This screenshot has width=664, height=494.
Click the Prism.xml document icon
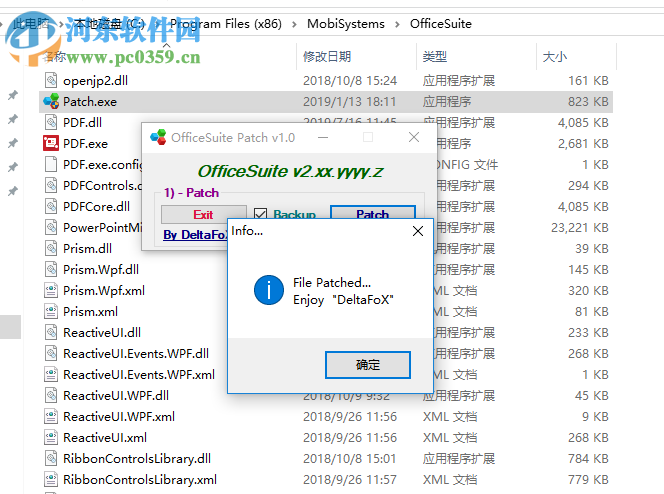(51, 311)
